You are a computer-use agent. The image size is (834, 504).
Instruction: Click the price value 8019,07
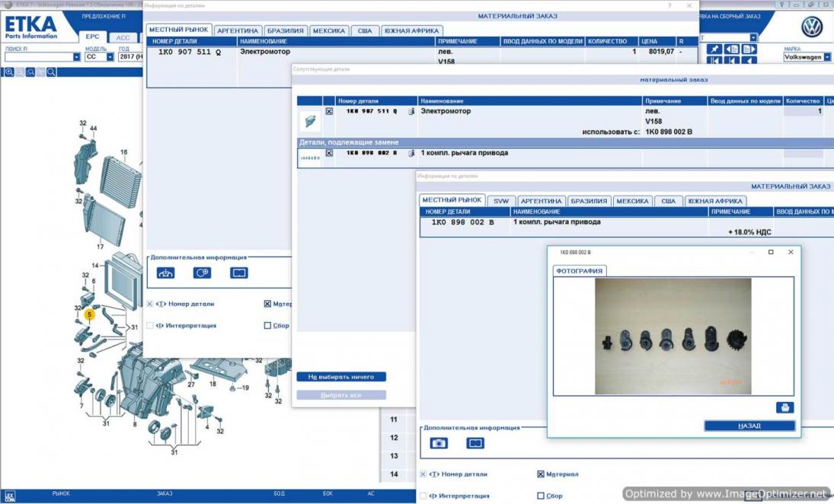(x=661, y=52)
